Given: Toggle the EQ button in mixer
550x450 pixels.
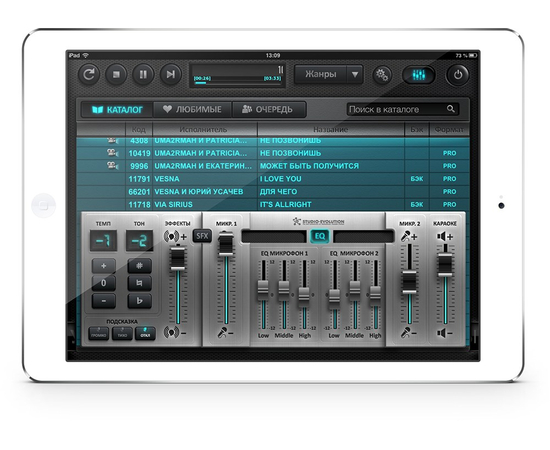Looking at the screenshot, I should coord(320,236).
